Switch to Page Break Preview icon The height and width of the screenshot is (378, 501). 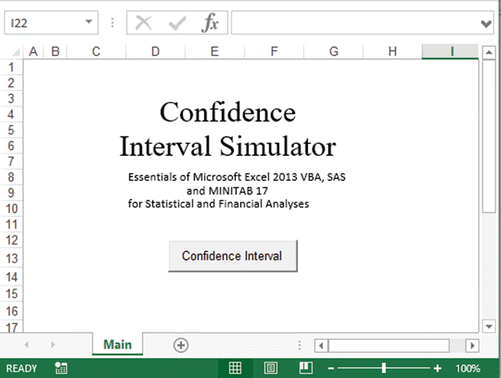pos(306,368)
